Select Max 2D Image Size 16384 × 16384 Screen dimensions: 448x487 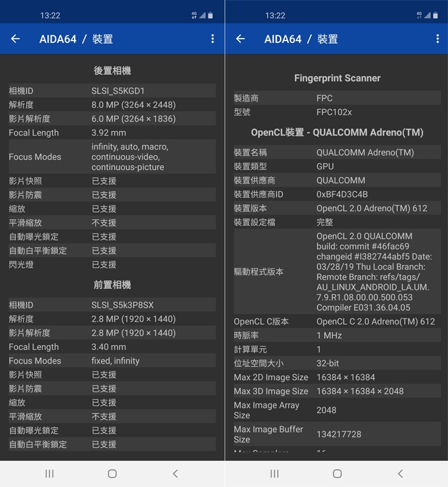coord(345,377)
